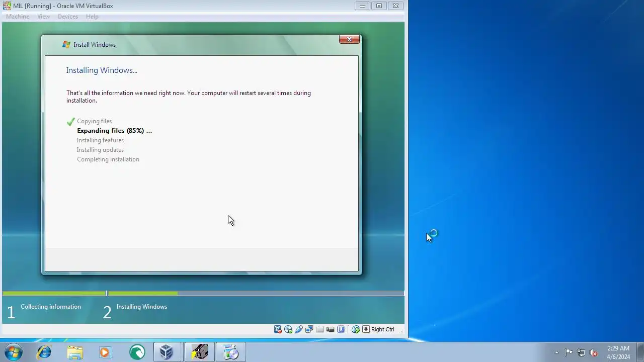Launch Internet Explorer from the taskbar

pos(44,352)
